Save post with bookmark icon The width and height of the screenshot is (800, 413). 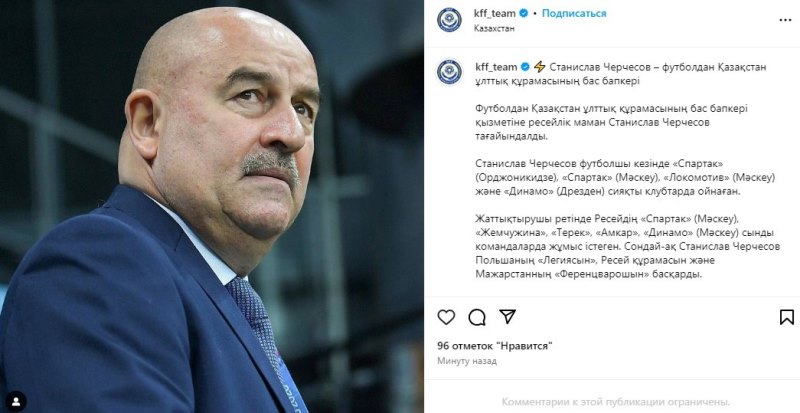click(787, 317)
